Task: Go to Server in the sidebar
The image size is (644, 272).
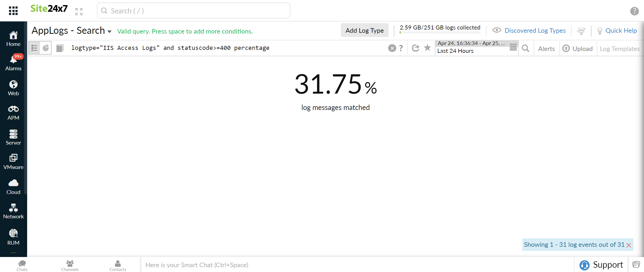Action: click(13, 137)
